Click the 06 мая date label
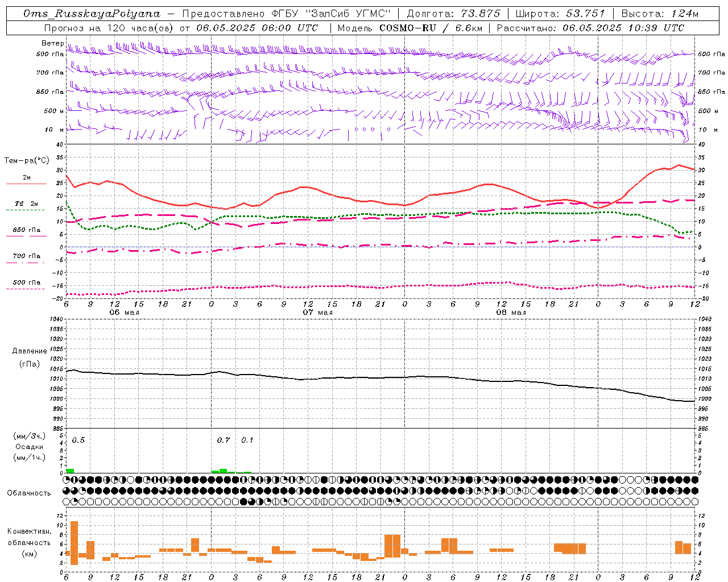This screenshot has width=728, height=582. coord(124,313)
